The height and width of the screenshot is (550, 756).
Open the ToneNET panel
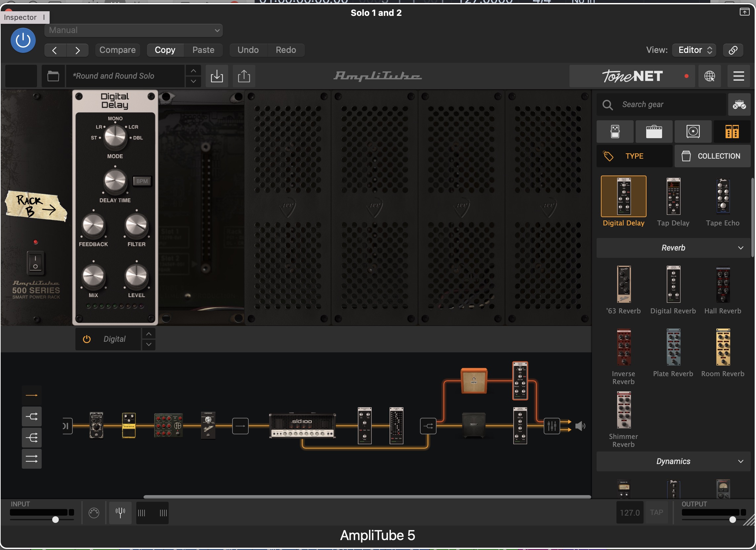tap(632, 76)
